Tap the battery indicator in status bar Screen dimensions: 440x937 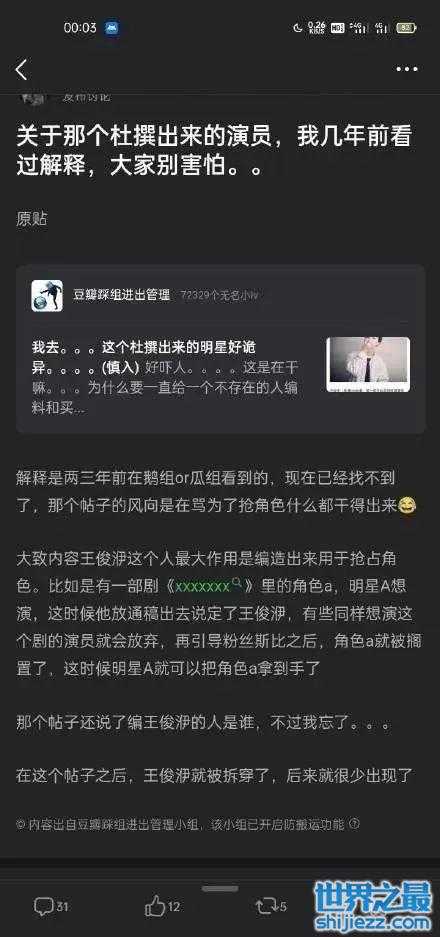point(407,28)
